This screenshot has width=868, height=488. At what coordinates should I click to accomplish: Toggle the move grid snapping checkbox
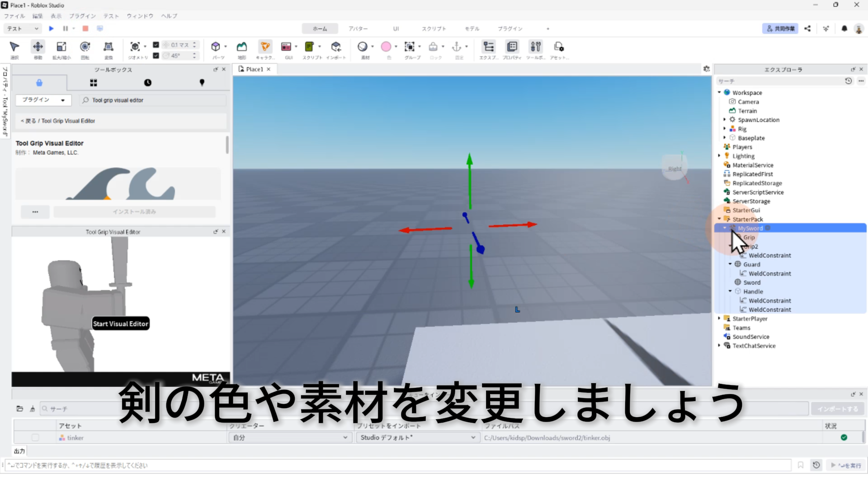tap(156, 45)
